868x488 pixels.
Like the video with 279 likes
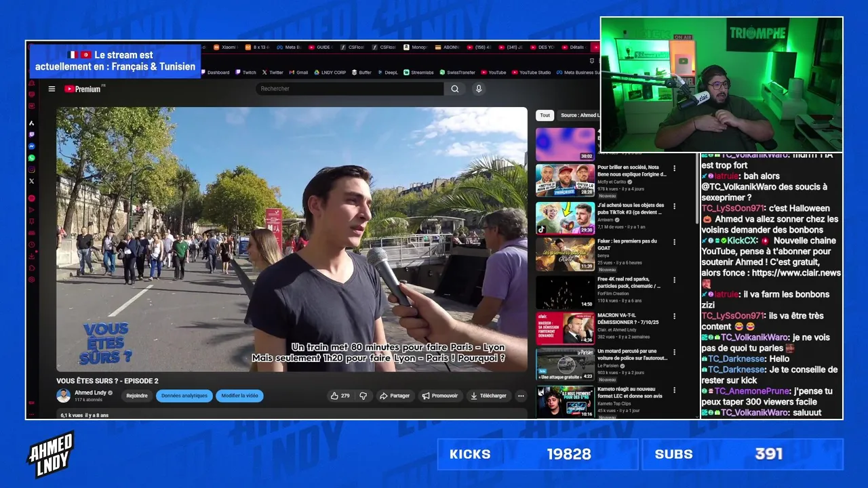(340, 396)
